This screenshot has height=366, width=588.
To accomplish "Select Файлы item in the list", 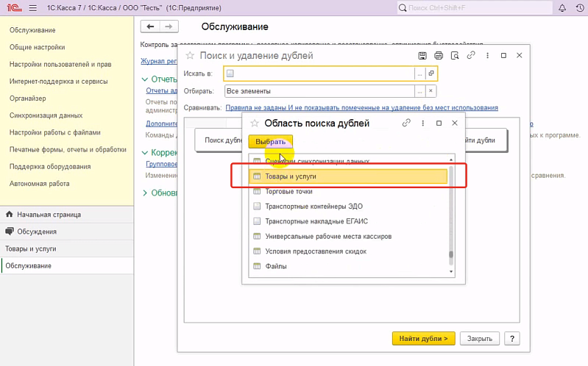I will point(276,266).
